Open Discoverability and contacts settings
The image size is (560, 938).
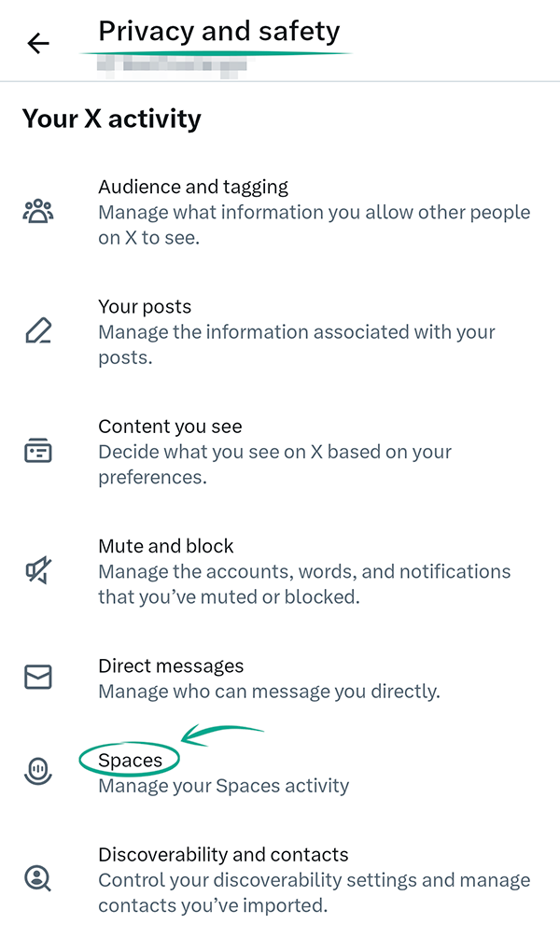[223, 854]
